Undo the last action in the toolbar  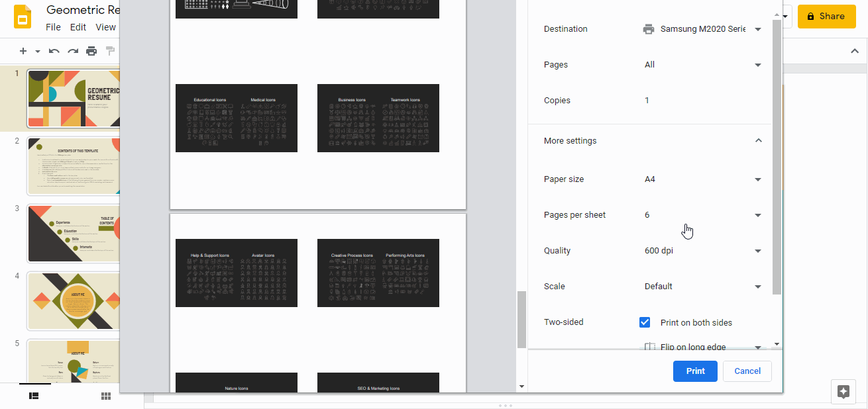click(x=54, y=51)
